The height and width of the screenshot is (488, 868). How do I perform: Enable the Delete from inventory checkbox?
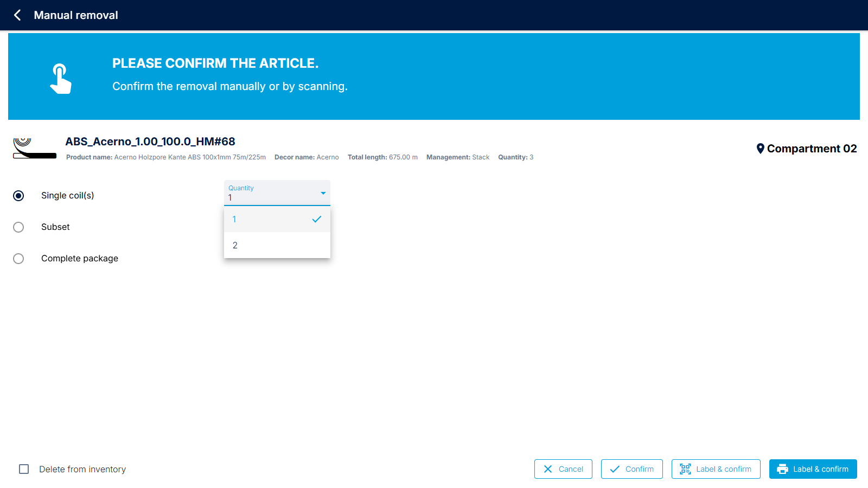pos(24,469)
